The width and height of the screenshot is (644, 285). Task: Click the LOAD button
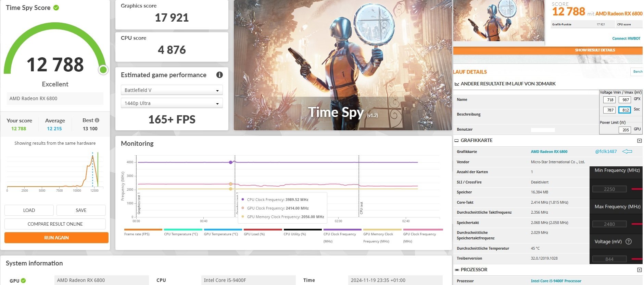29,210
